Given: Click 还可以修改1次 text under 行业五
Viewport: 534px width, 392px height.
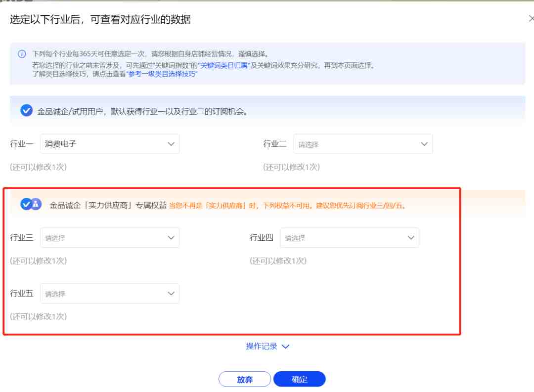Looking at the screenshot, I should [x=38, y=317].
